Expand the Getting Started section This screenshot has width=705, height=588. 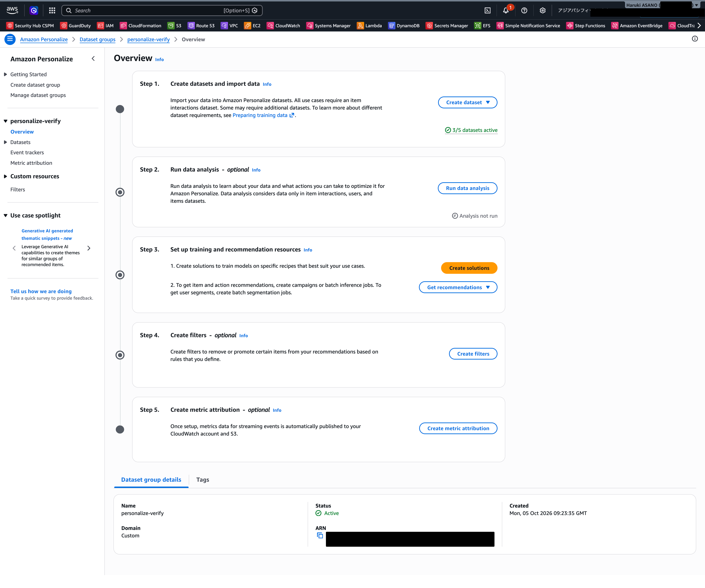(5, 75)
